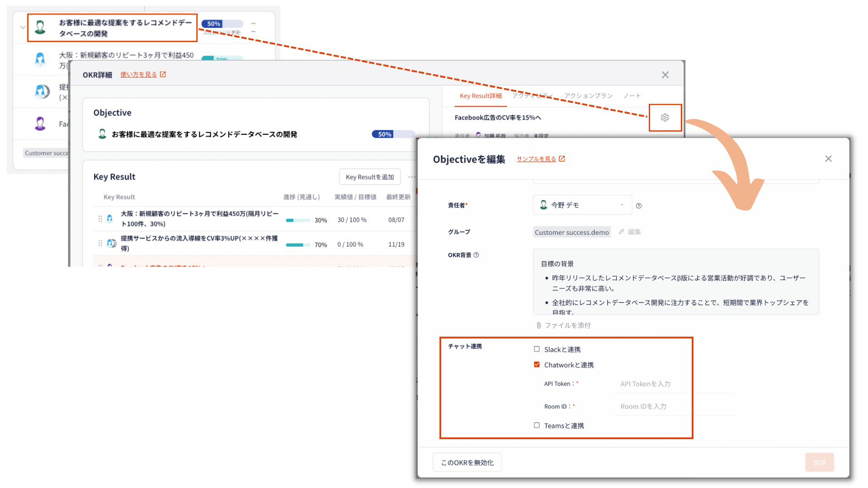The image size is (868, 488).
Task: Click Facebook広告のCV率を15%へ title
Action: click(498, 117)
